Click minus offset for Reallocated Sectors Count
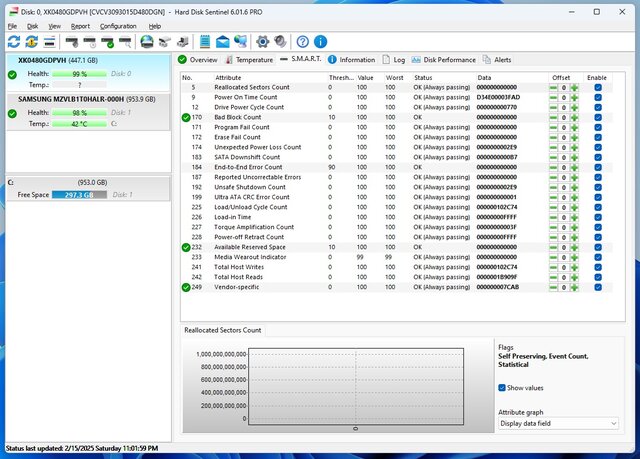Viewport: 640px width, 459px height. (x=554, y=88)
